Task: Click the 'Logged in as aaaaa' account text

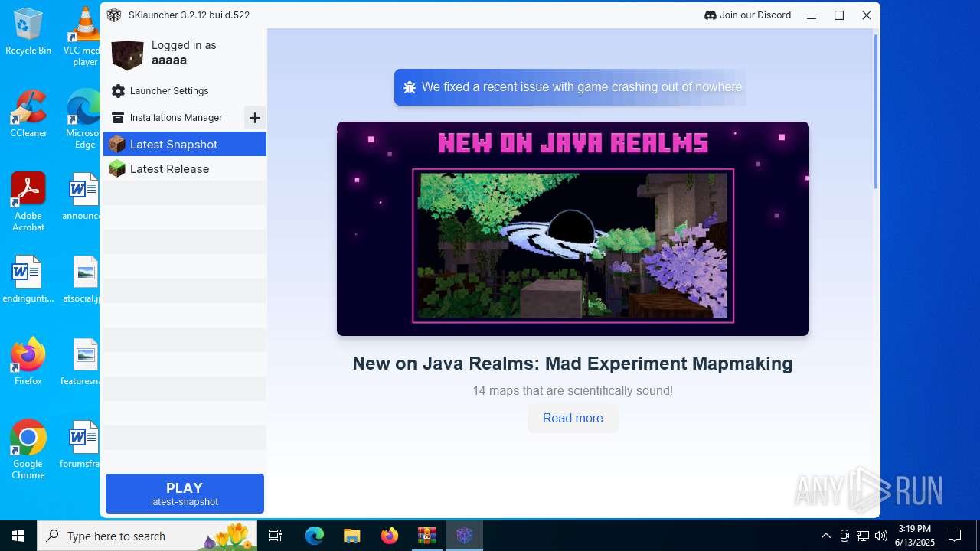Action: click(184, 53)
